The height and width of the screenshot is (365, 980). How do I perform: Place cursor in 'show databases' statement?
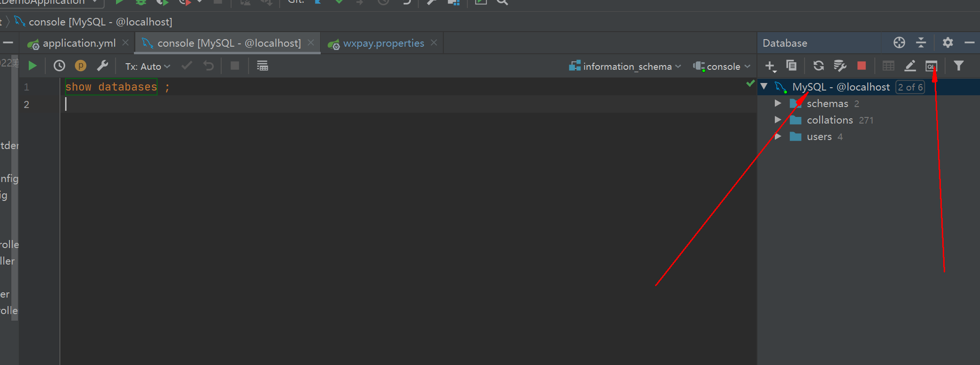click(111, 87)
